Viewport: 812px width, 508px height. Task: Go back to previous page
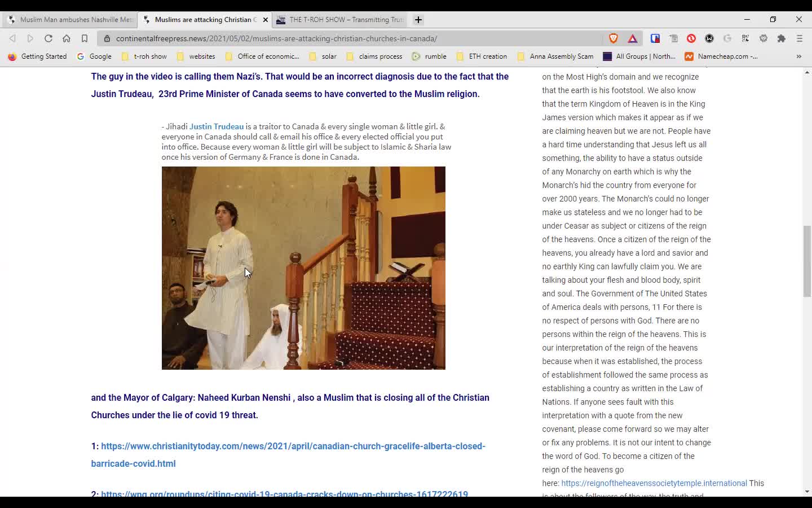(x=12, y=38)
